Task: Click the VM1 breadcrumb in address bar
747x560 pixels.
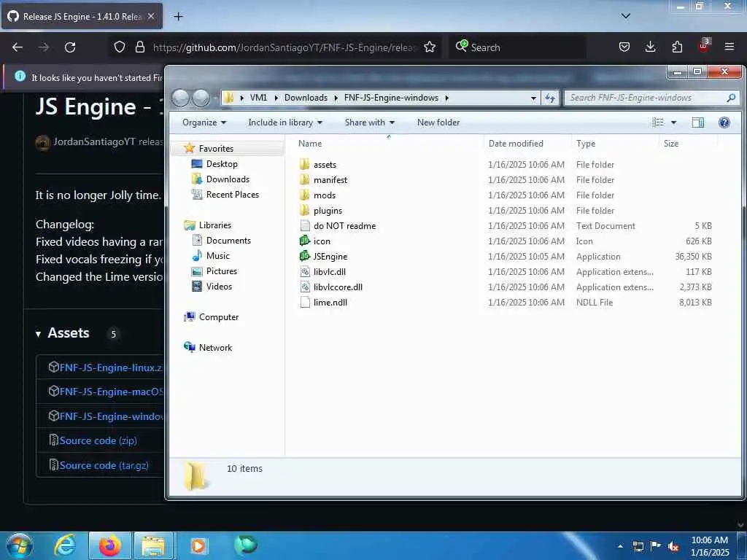Action: 258,98
